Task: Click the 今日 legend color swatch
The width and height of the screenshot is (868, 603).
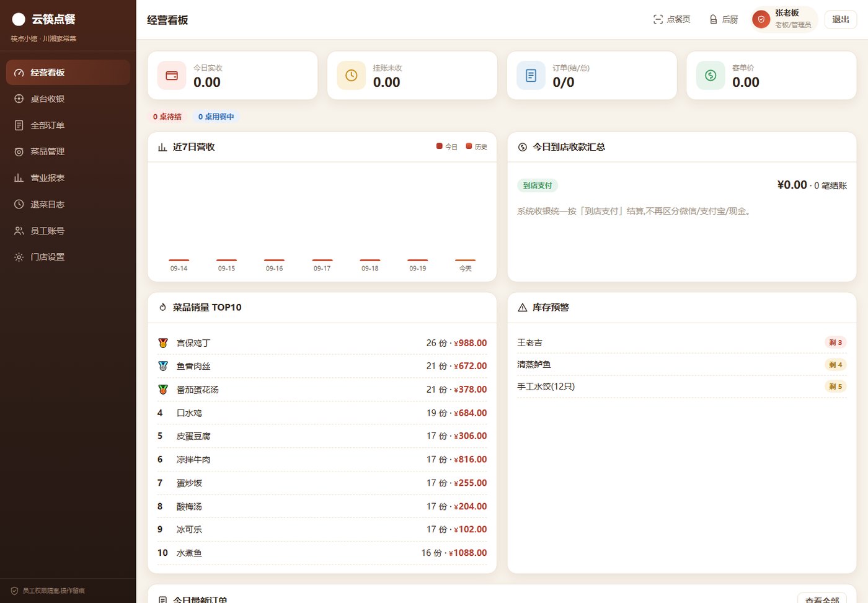Action: [x=440, y=146]
